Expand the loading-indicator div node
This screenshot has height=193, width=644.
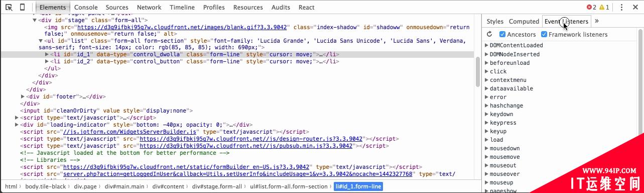point(17,125)
